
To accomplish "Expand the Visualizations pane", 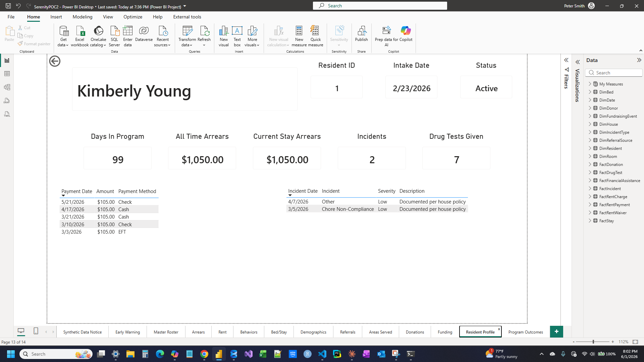I will click(578, 62).
